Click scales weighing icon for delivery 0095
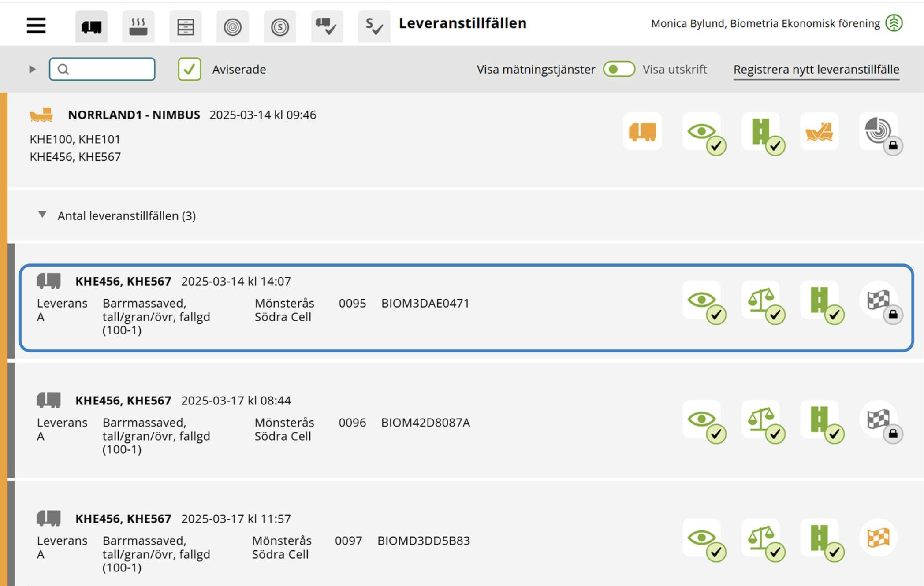Screen dimensions: 924x586 [763, 302]
